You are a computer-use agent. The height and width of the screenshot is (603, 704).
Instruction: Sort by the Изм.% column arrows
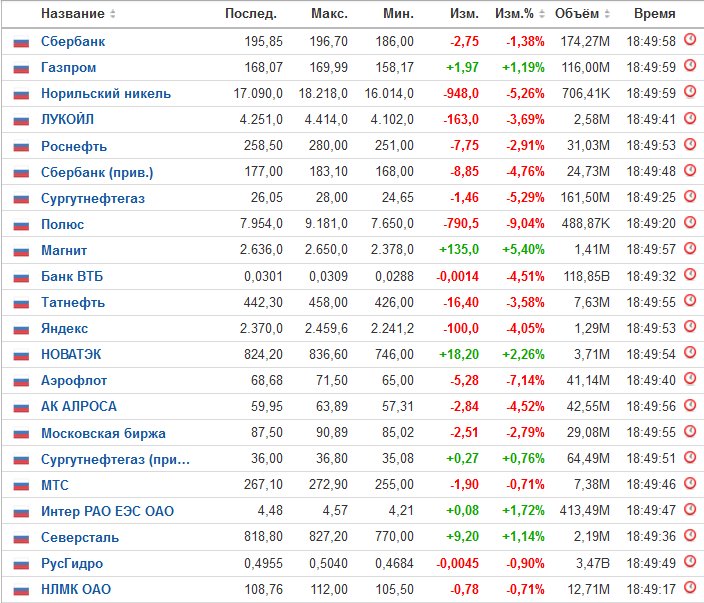click(541, 14)
